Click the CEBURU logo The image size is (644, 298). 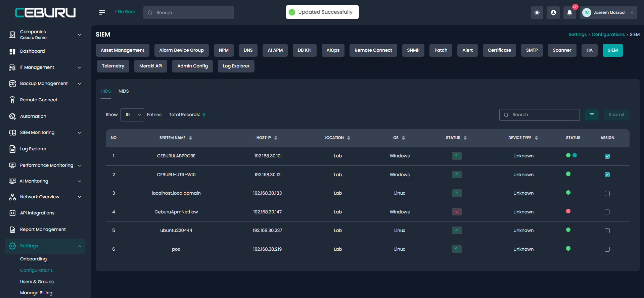[x=45, y=13]
